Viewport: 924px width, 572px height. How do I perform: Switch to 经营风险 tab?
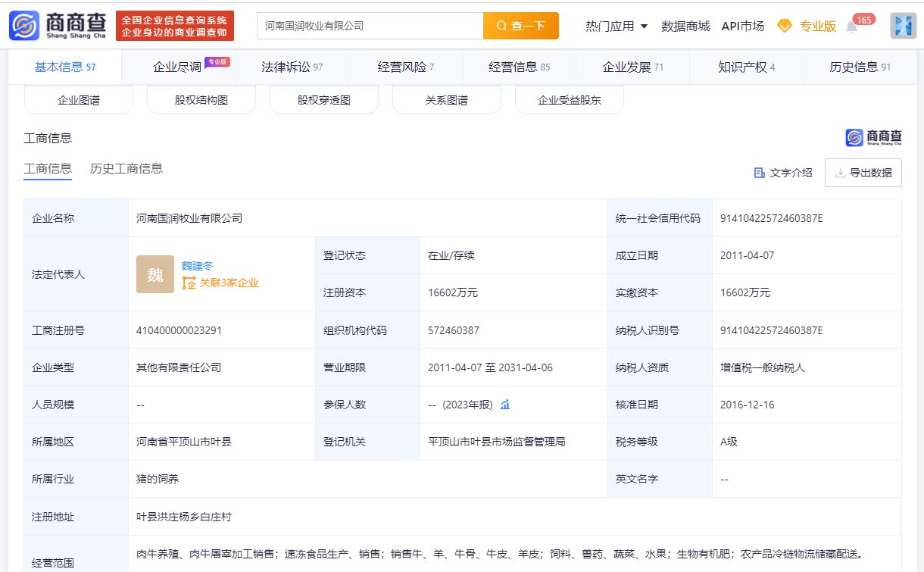[406, 67]
